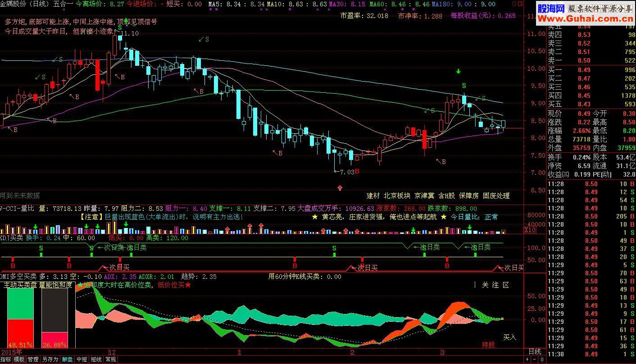Open the 日线 period selector
Image resolution: width=636 pixels, height=364 pixels.
[x=534, y=351]
